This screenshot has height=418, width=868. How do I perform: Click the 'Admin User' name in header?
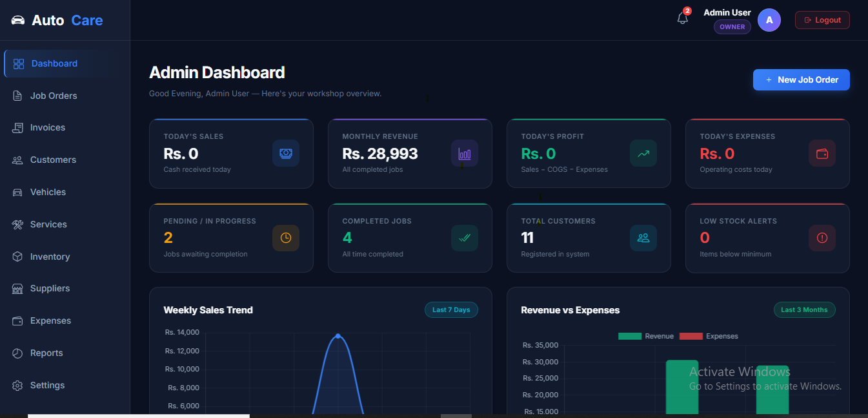727,12
